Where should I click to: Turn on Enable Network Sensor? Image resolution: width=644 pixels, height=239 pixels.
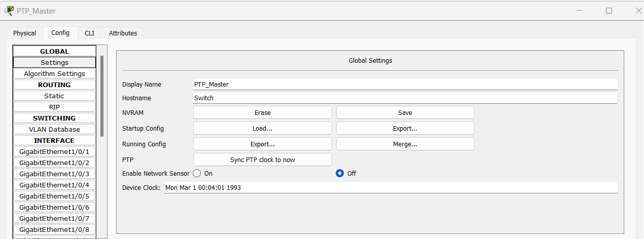tap(197, 173)
